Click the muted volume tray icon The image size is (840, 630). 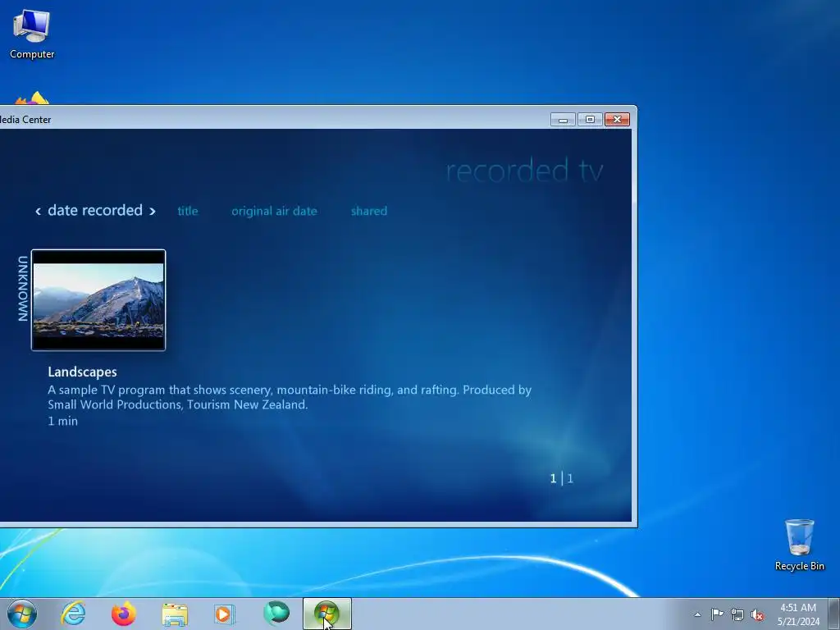tap(757, 614)
